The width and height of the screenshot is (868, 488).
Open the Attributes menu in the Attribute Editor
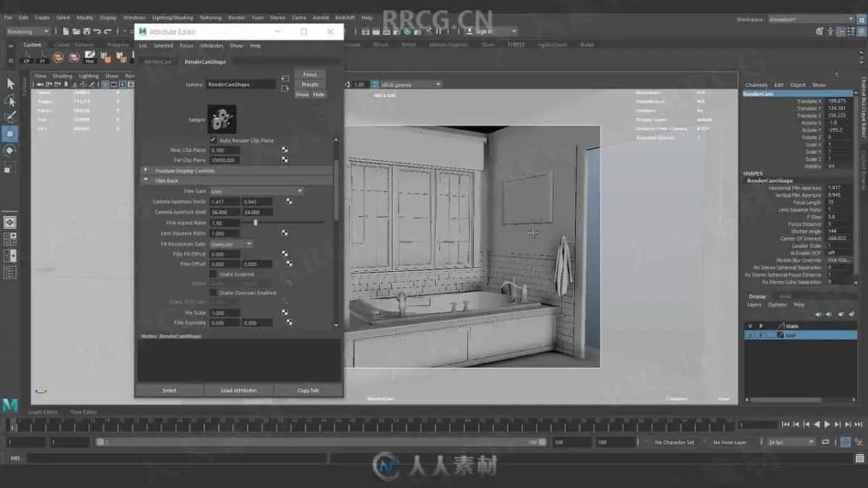pyautogui.click(x=211, y=46)
